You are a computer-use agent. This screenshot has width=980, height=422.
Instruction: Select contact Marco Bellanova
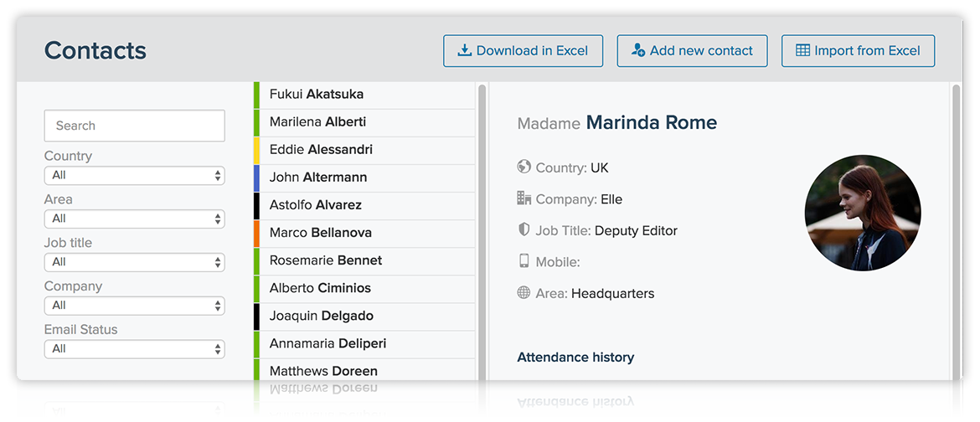pyautogui.click(x=365, y=233)
